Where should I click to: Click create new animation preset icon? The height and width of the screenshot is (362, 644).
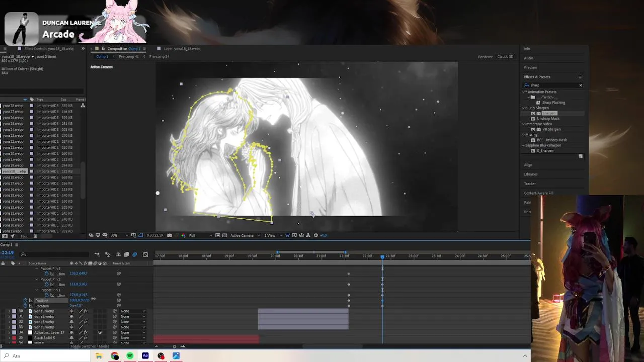pos(581,156)
